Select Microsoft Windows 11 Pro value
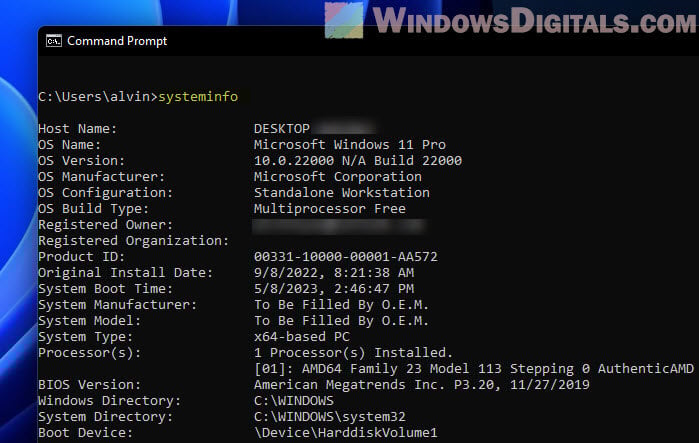 [350, 145]
